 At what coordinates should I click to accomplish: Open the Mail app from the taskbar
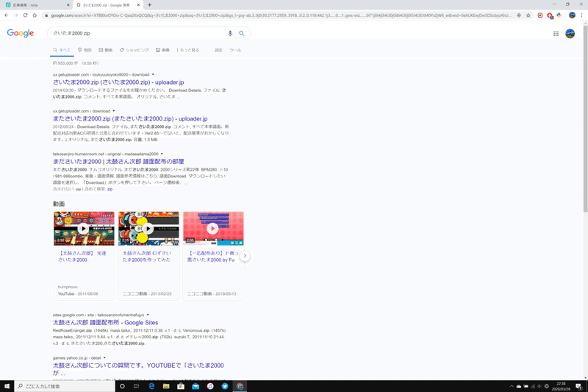[196, 386]
